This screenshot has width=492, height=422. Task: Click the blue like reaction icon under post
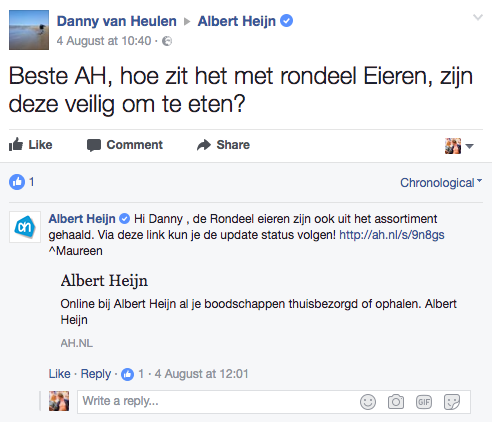coord(17,182)
